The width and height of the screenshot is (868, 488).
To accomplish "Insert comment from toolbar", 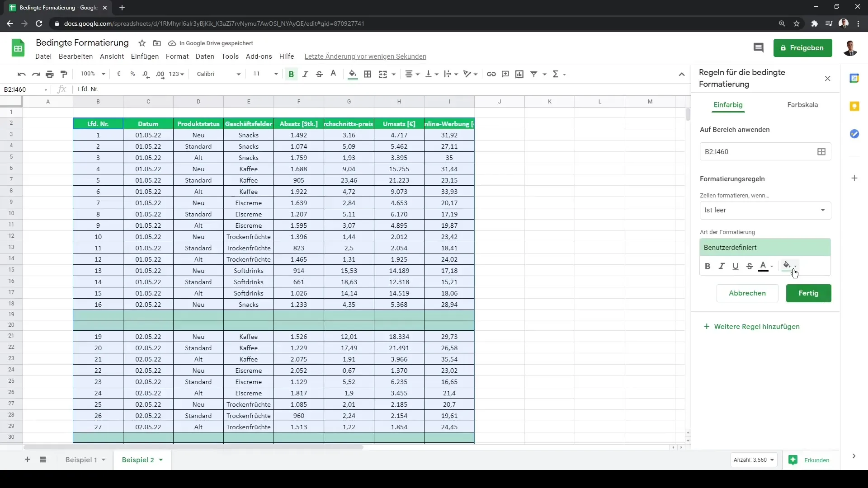I will [x=505, y=74].
